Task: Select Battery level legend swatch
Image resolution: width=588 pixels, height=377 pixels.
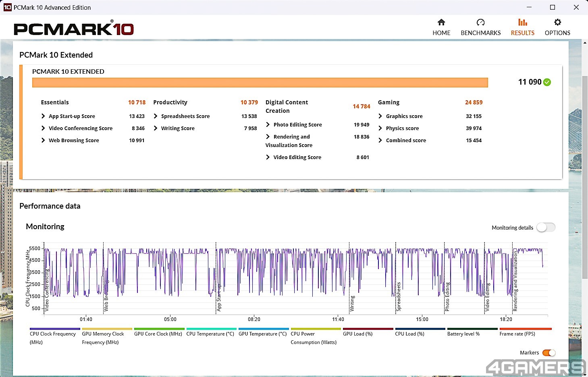Action: pyautogui.click(x=472, y=329)
